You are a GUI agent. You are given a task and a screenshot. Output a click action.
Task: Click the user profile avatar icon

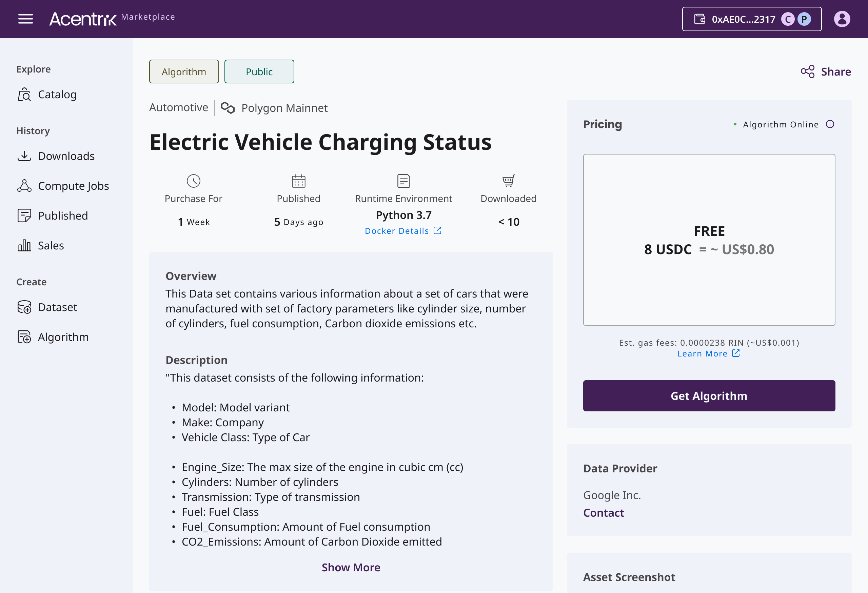(x=842, y=19)
